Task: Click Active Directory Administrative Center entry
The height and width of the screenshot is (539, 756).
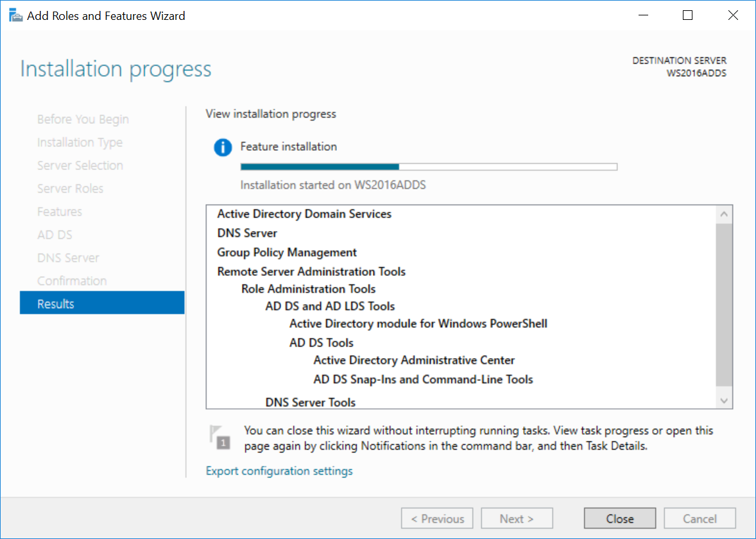Action: 414,360
